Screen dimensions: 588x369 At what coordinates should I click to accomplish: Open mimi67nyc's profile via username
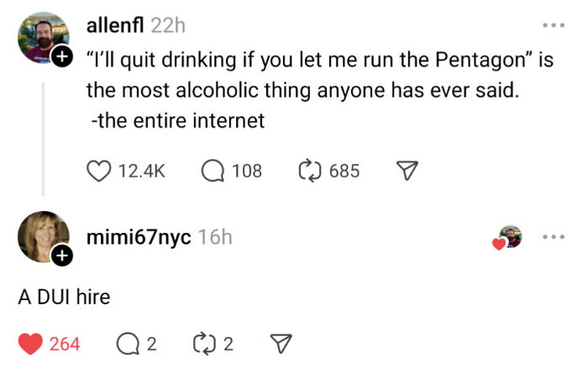139,238
